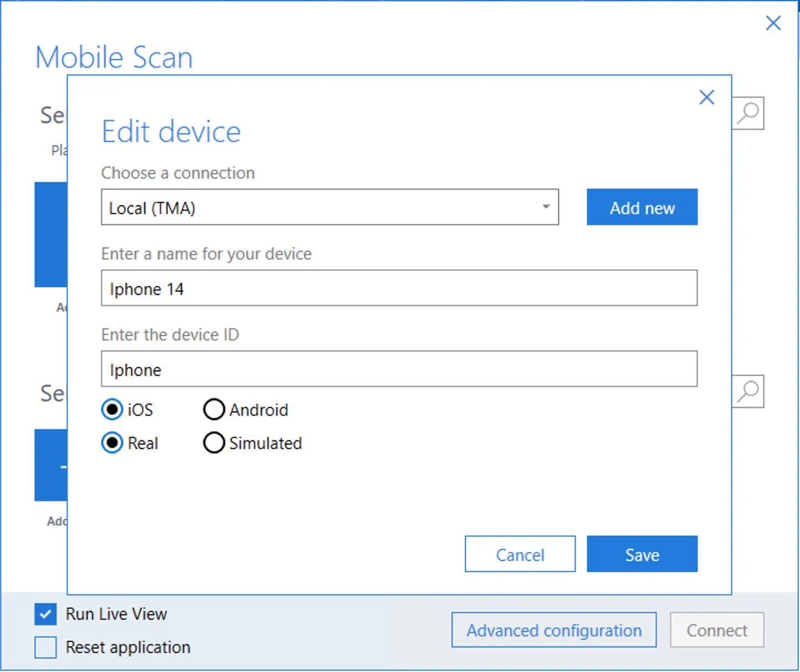800x672 pixels.
Task: Select the Real device radio button
Action: click(x=112, y=443)
